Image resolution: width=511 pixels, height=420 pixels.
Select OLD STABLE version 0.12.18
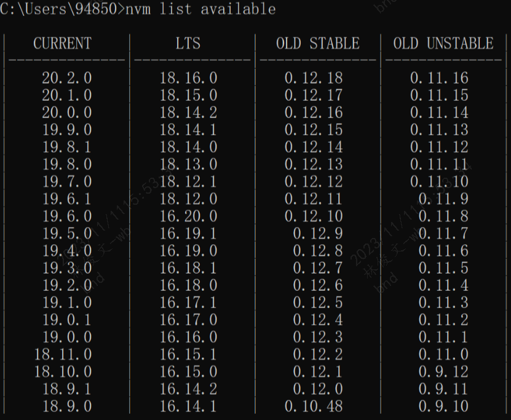coord(314,78)
